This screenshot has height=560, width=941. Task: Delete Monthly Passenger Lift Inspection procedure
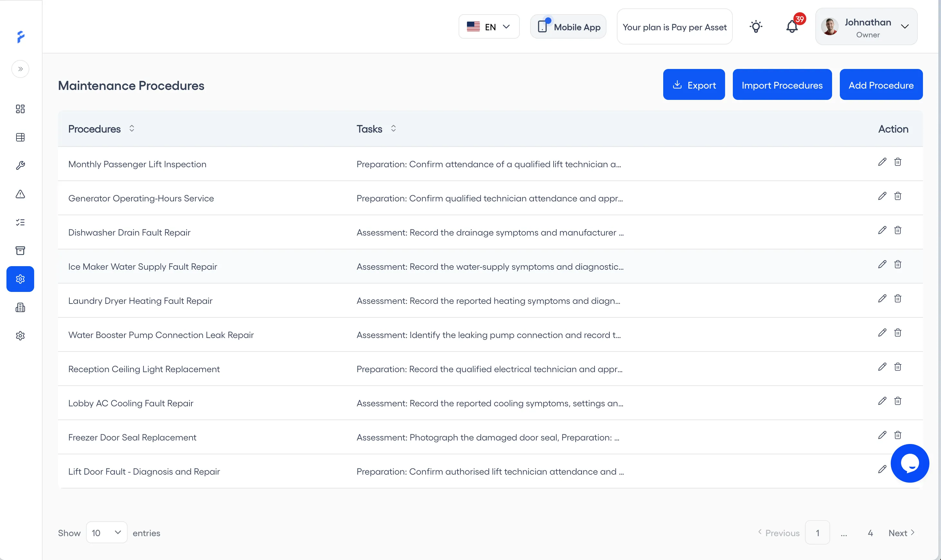897,162
